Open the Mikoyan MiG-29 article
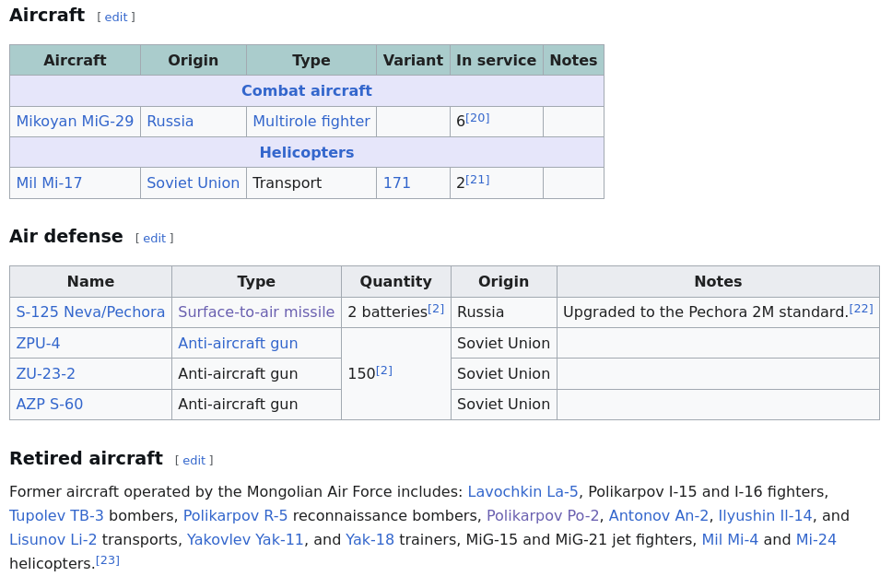The height and width of the screenshot is (588, 892). coord(75,122)
